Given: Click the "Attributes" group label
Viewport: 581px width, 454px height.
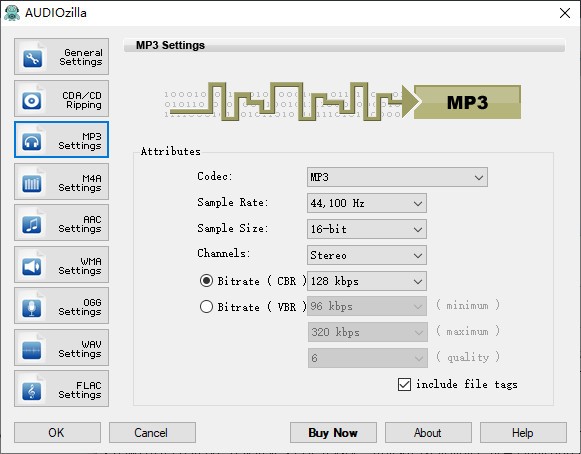Looking at the screenshot, I should [170, 151].
